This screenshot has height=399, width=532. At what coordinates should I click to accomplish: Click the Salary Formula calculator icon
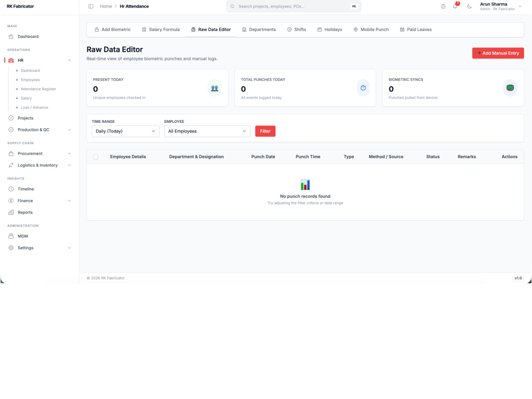pos(144,29)
